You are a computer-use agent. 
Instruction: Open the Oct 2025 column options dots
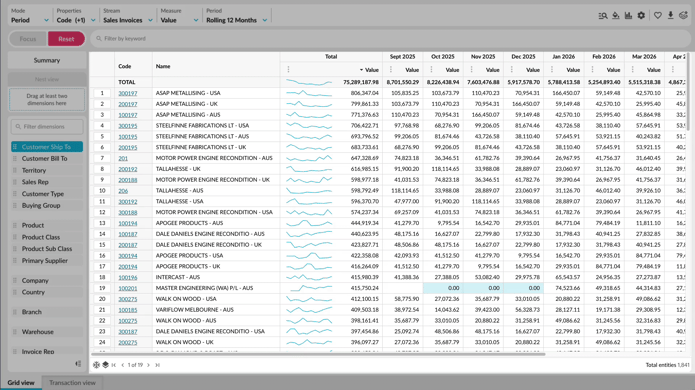[x=431, y=70]
